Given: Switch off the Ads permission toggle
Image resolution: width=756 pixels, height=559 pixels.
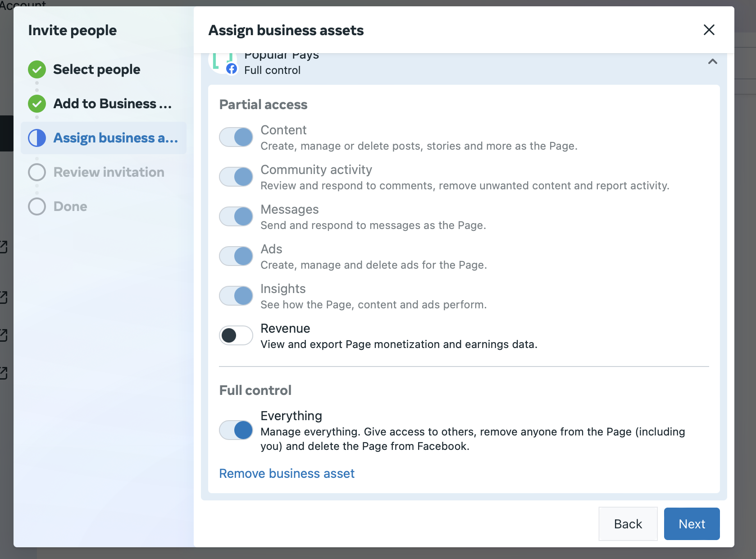Looking at the screenshot, I should pos(236,256).
